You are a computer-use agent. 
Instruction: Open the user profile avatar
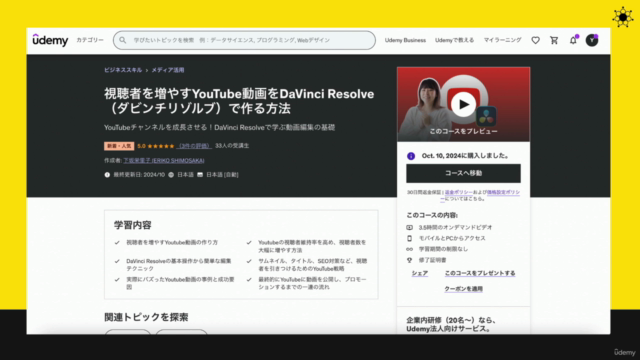592,40
